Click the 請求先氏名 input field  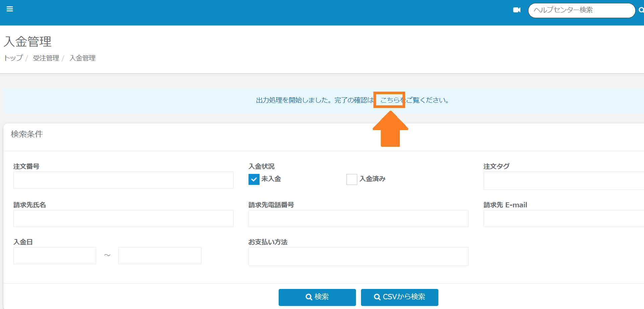[123, 219]
